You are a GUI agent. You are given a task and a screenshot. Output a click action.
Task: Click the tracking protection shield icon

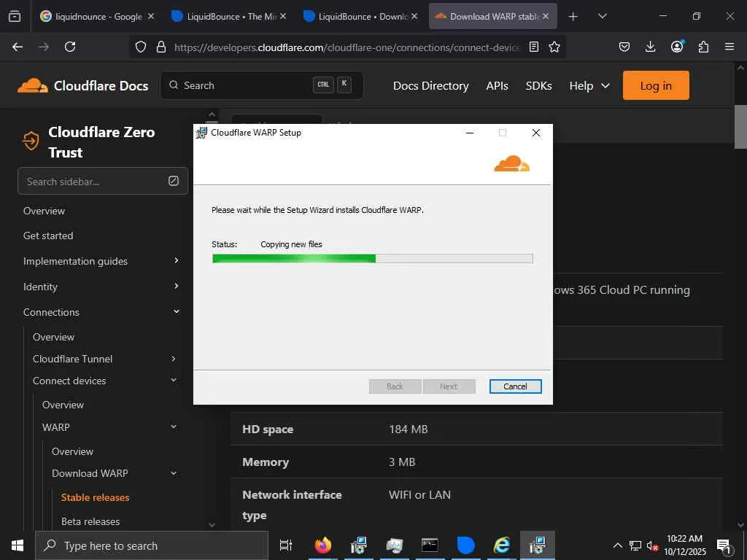[x=141, y=47]
